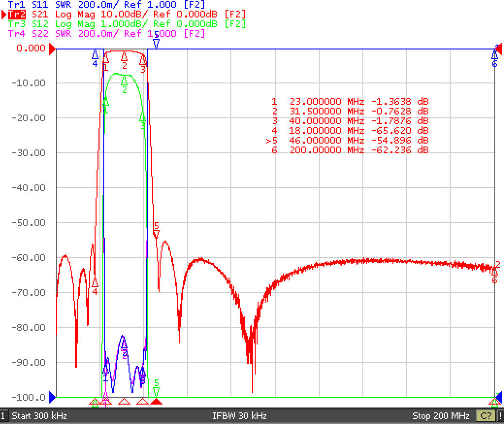This screenshot has width=504, height=424.
Task: Select the Tr4 S22 SWR trace label
Action: [x=106, y=33]
